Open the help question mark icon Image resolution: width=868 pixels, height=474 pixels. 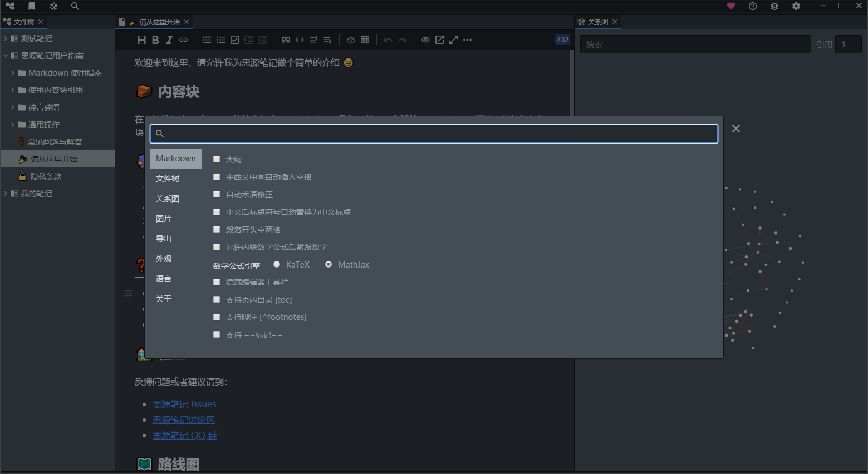click(x=753, y=6)
